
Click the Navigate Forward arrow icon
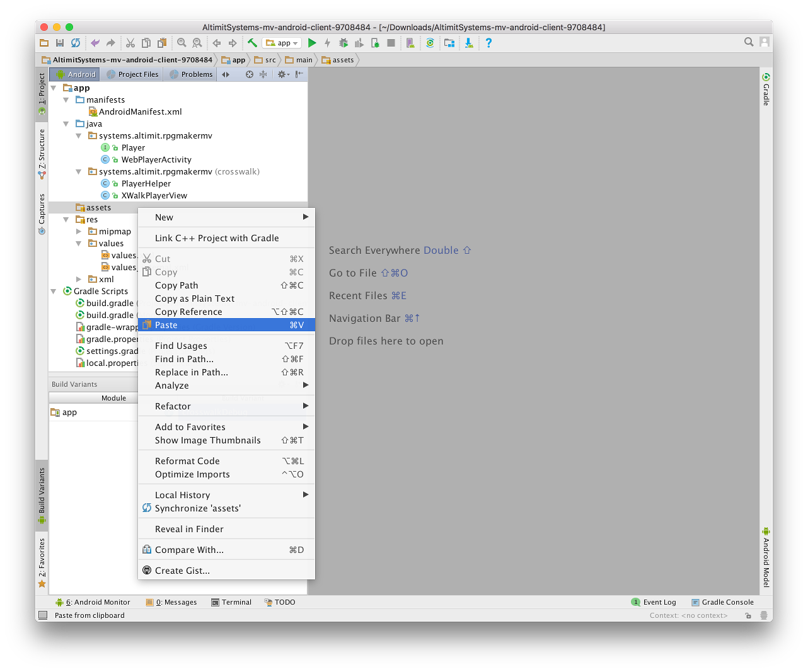pyautogui.click(x=233, y=43)
